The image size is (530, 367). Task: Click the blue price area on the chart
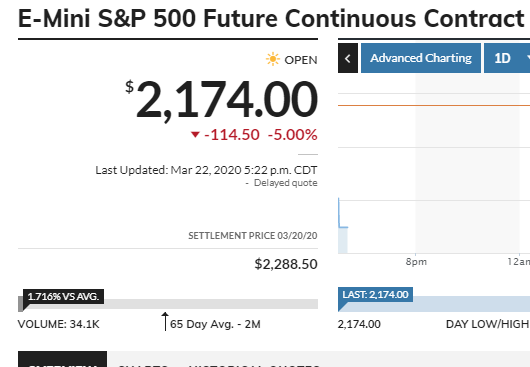343,240
